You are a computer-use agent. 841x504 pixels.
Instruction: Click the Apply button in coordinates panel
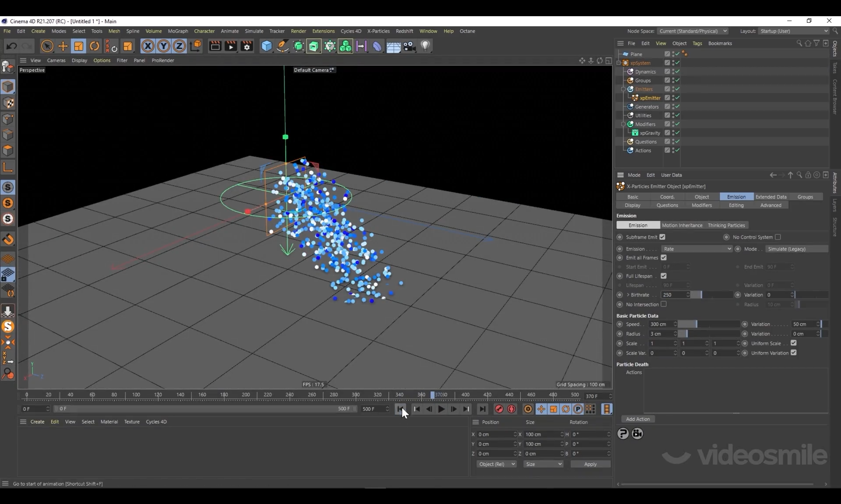pos(590,464)
